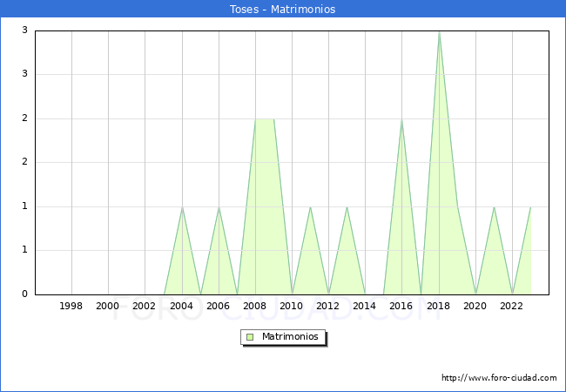Select the 2018 peak data point

pyautogui.click(x=439, y=32)
